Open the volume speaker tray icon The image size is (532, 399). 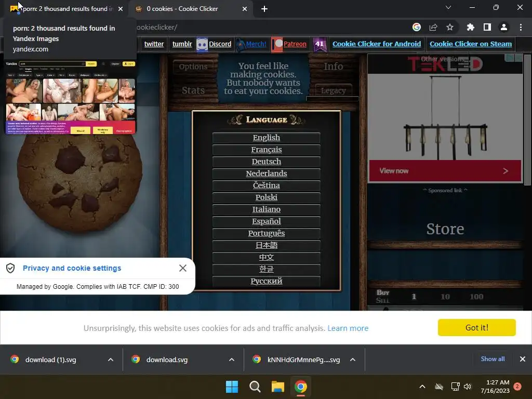pyautogui.click(x=468, y=387)
